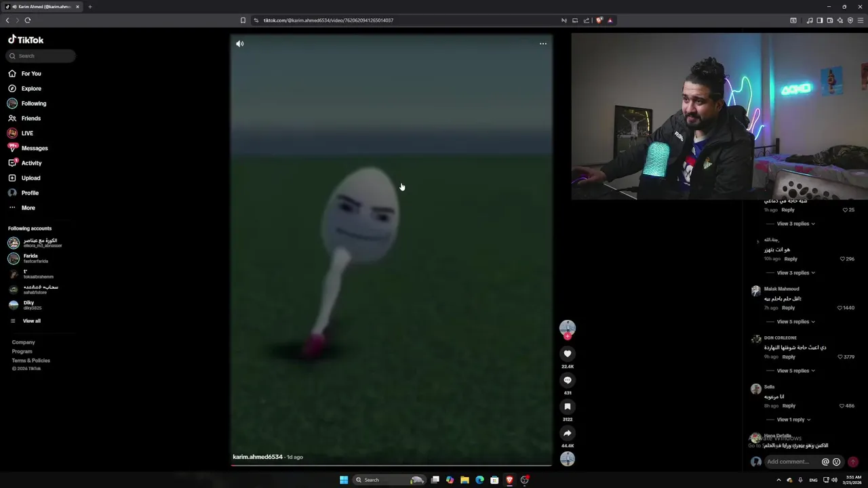Image resolution: width=868 pixels, height=488 pixels.
Task: Open the Brave Wallet icon
Action: coord(829,20)
